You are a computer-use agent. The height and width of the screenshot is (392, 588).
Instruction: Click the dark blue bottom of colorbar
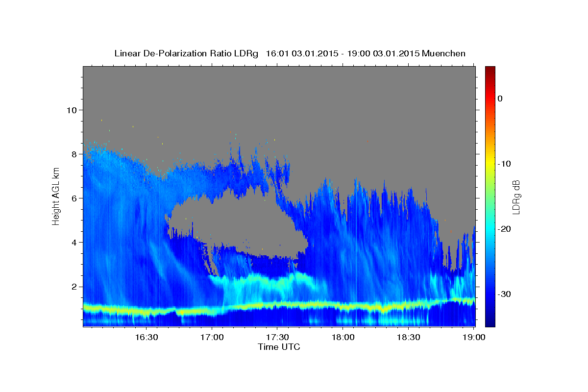[490, 321]
